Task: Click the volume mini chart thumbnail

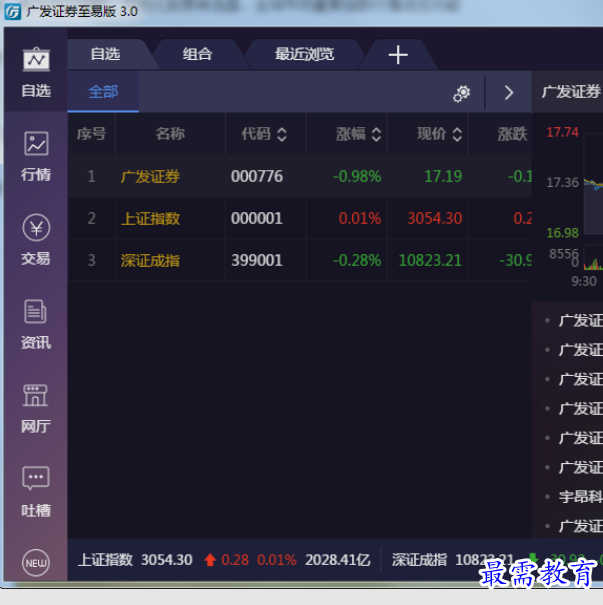Action: (x=593, y=258)
